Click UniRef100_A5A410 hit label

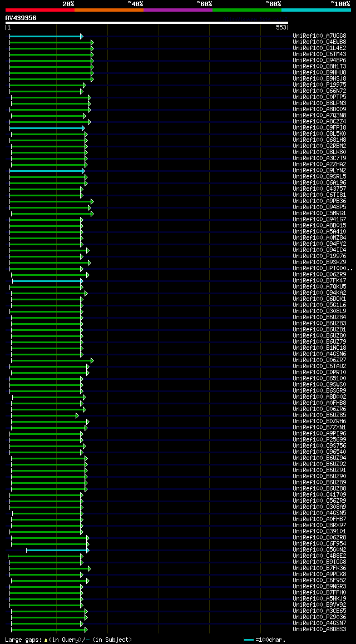(319, 231)
